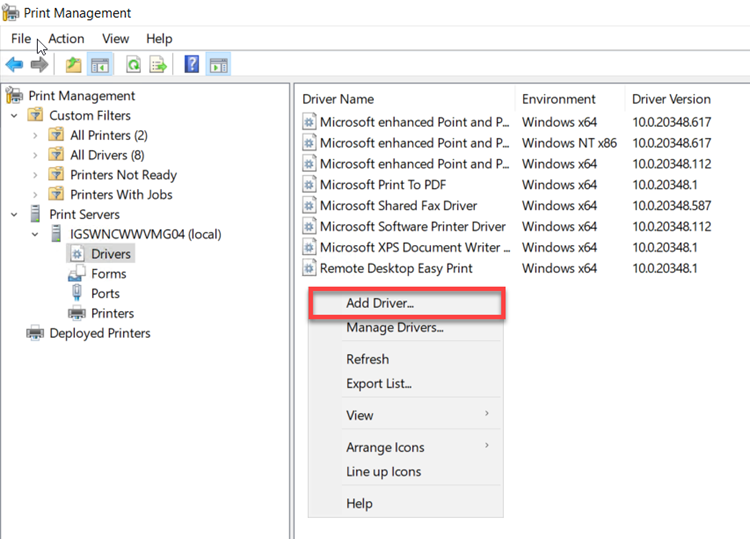Select the Ports node in the tree
This screenshot has height=539, width=750.
tap(104, 294)
